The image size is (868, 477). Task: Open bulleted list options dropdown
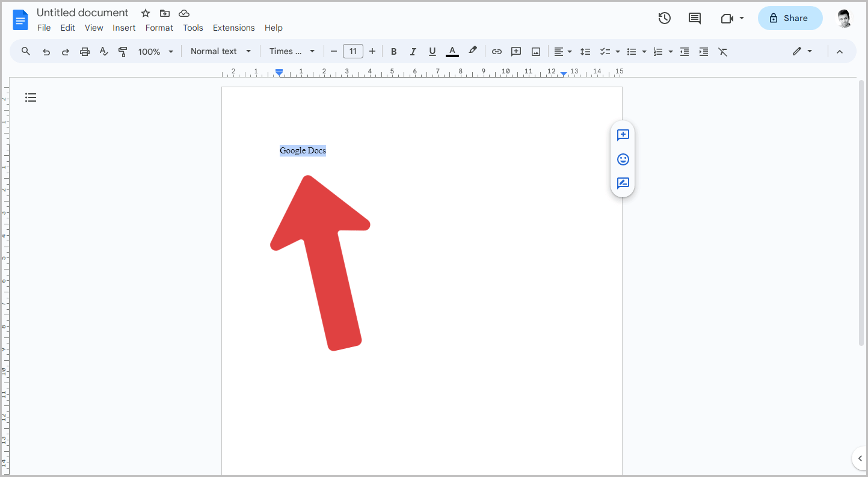[644, 52]
